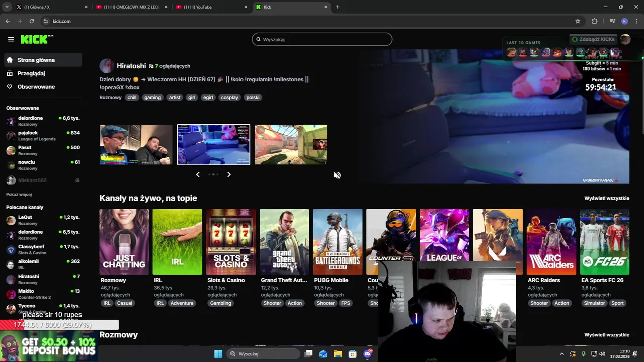
Task: Select the egirl tag
Action: coord(208,97)
